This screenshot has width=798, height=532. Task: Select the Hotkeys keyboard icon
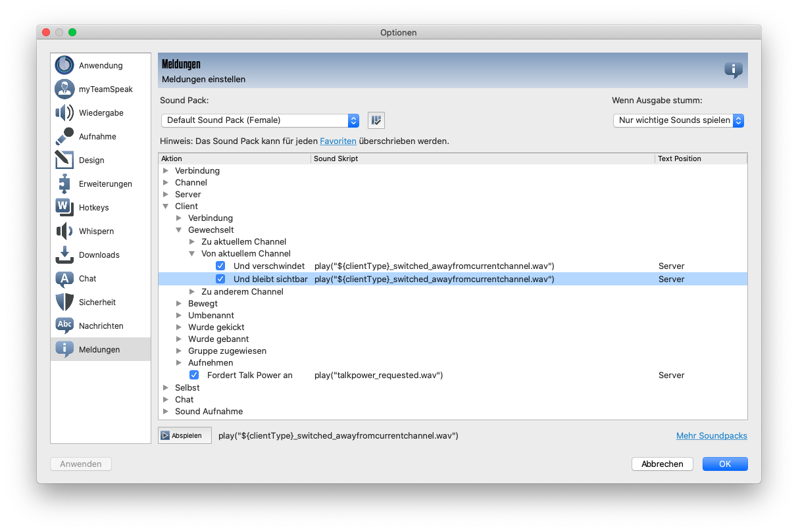point(64,208)
